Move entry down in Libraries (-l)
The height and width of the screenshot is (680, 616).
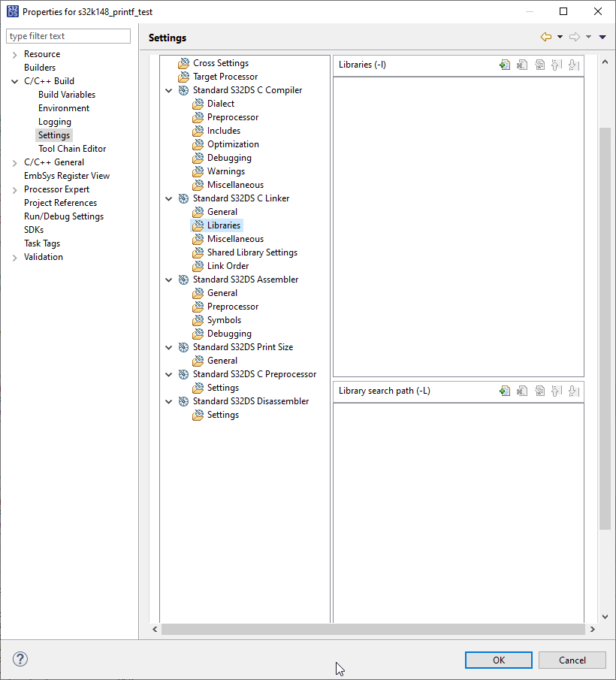click(x=573, y=65)
